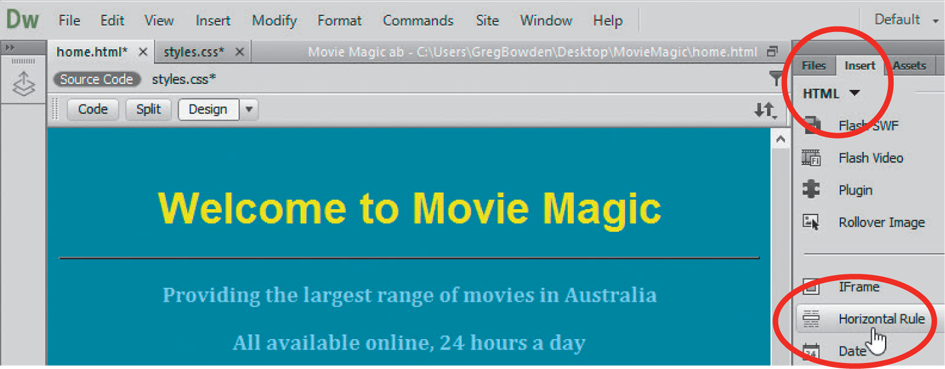
Task: Insert an IFrame from the panel
Action: (859, 287)
